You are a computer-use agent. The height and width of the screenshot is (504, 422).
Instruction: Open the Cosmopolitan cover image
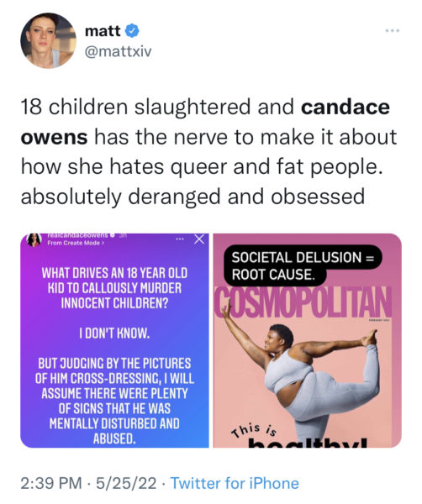pyautogui.click(x=308, y=340)
